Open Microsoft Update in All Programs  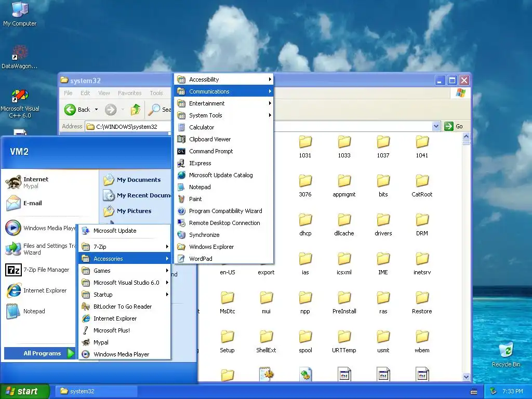click(125, 231)
